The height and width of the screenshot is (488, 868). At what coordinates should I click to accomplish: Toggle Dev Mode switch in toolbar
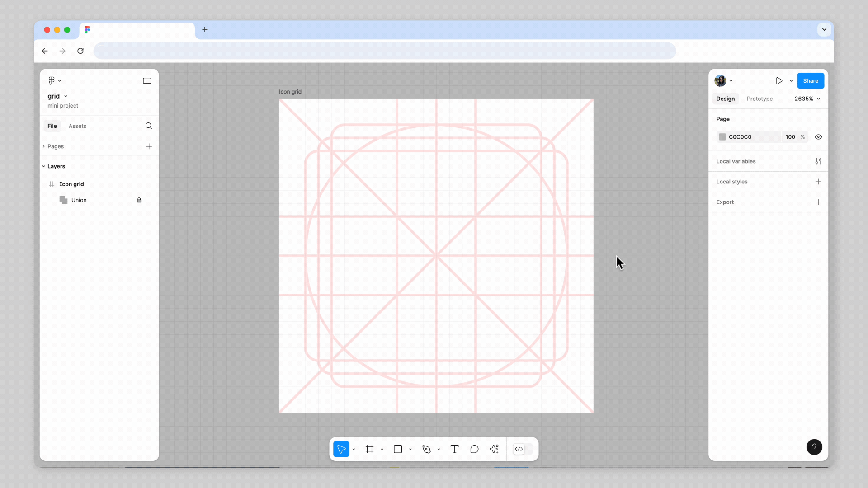tap(523, 449)
